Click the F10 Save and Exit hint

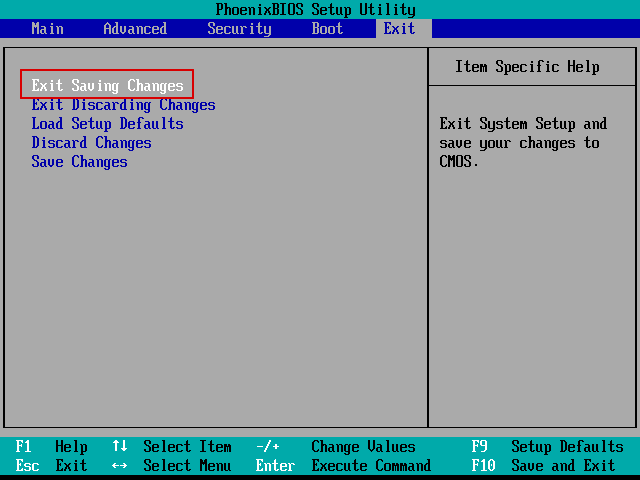click(x=543, y=465)
